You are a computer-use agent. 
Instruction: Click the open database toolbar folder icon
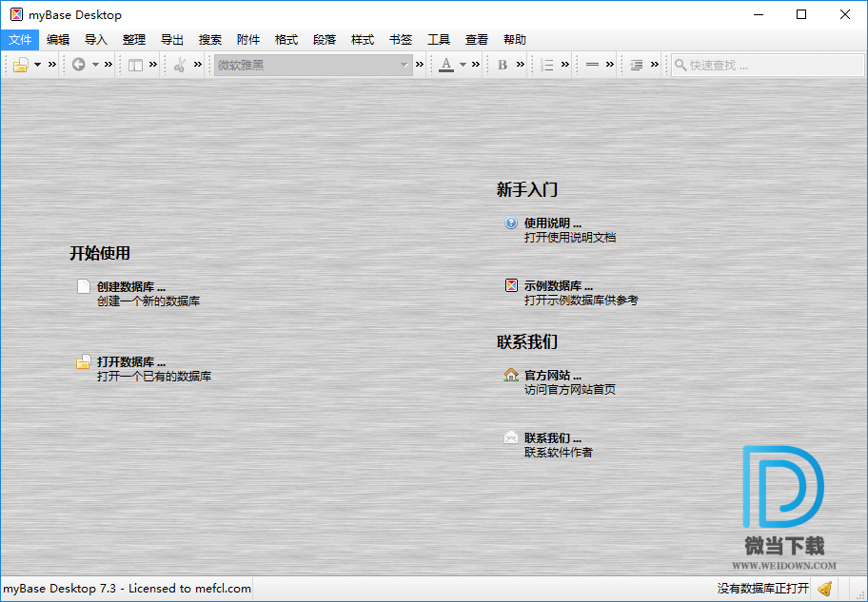click(21, 65)
